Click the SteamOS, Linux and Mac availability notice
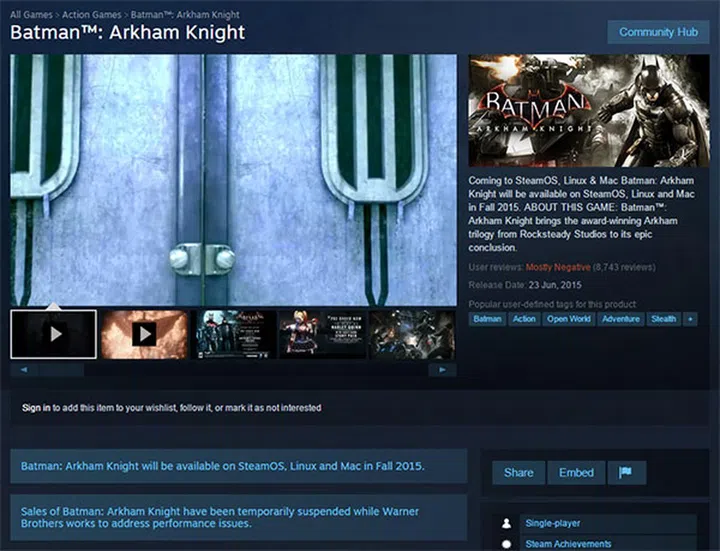 (x=239, y=466)
